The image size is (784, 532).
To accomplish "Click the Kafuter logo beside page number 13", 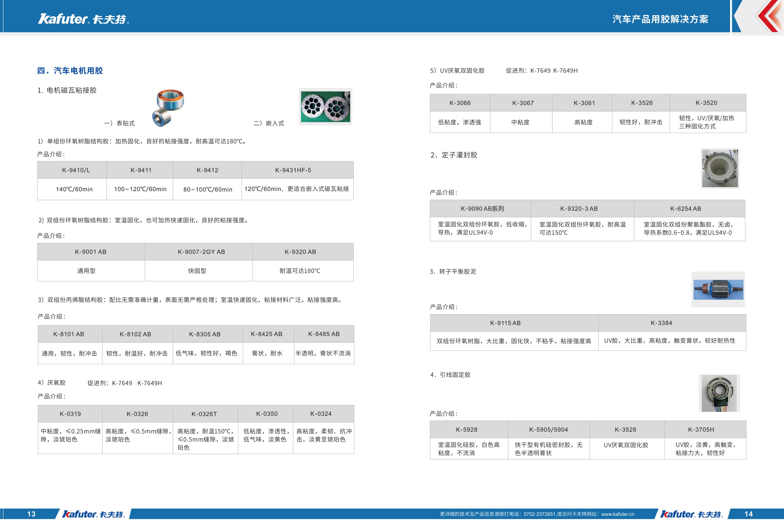I will coord(93,514).
